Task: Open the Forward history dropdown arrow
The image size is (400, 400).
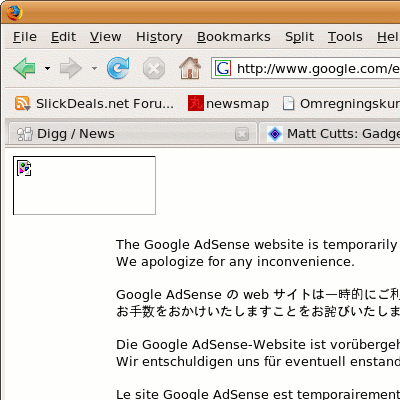Action: point(94,69)
